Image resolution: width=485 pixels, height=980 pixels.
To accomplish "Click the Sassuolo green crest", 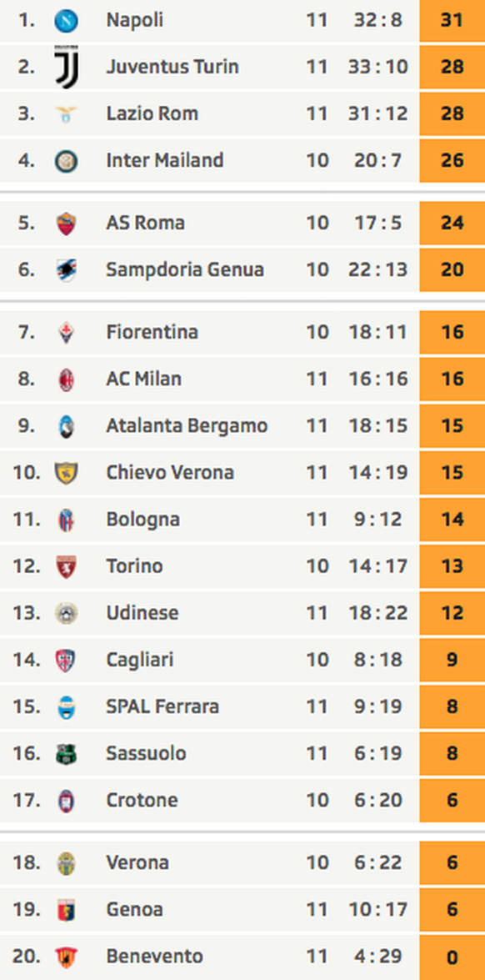I will coord(66,754).
